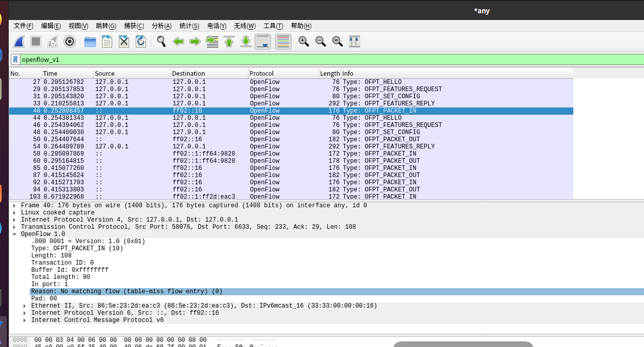Image resolution: width=644 pixels, height=347 pixels.
Task: Jump to the first packet
Action: point(229,41)
